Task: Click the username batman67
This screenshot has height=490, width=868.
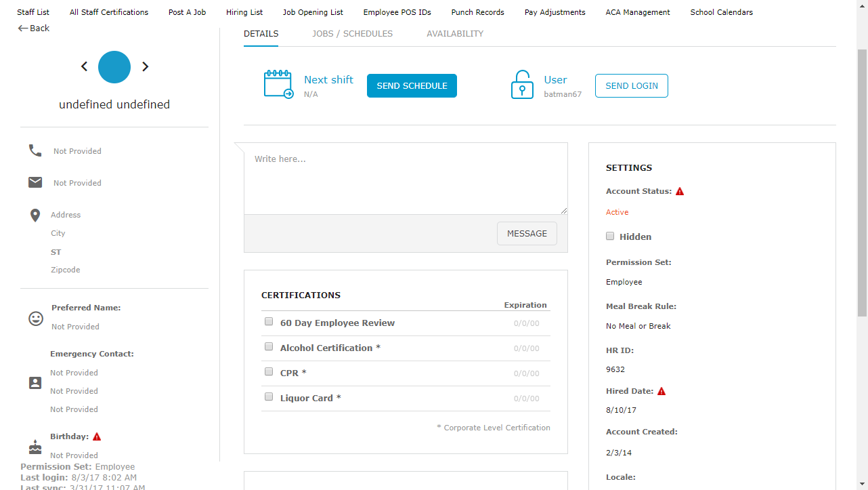Action: (x=563, y=94)
